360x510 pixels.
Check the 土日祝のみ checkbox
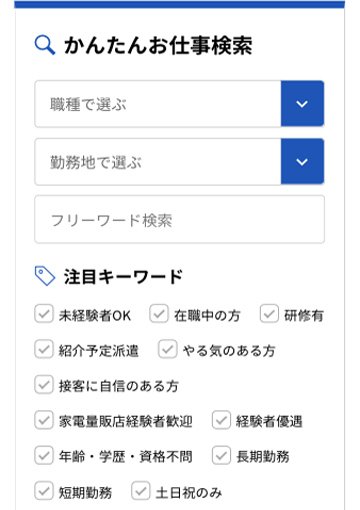pyautogui.click(x=141, y=491)
